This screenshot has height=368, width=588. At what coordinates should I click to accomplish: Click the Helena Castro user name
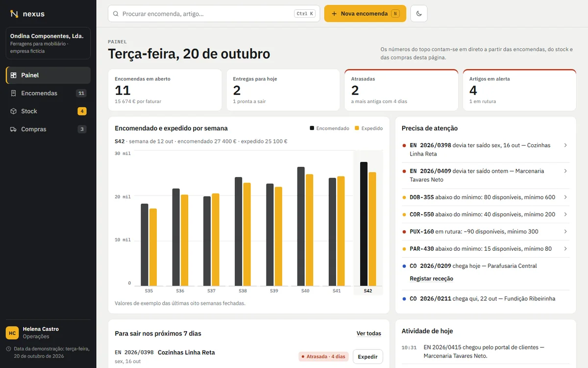41,329
